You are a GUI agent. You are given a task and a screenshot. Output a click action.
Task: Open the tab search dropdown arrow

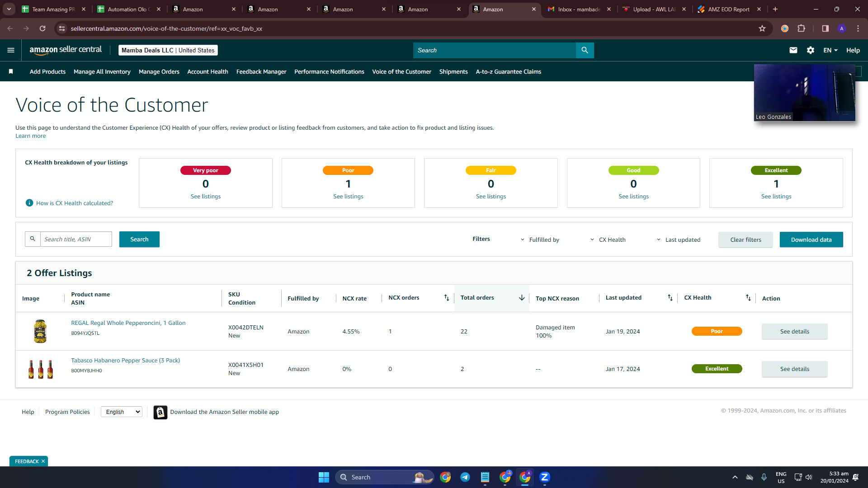point(9,9)
